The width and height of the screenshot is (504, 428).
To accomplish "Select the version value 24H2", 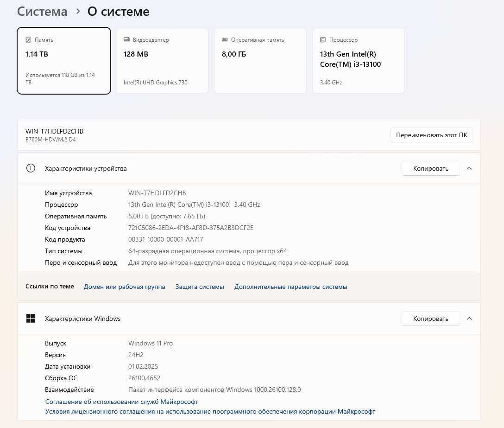I will [x=136, y=355].
